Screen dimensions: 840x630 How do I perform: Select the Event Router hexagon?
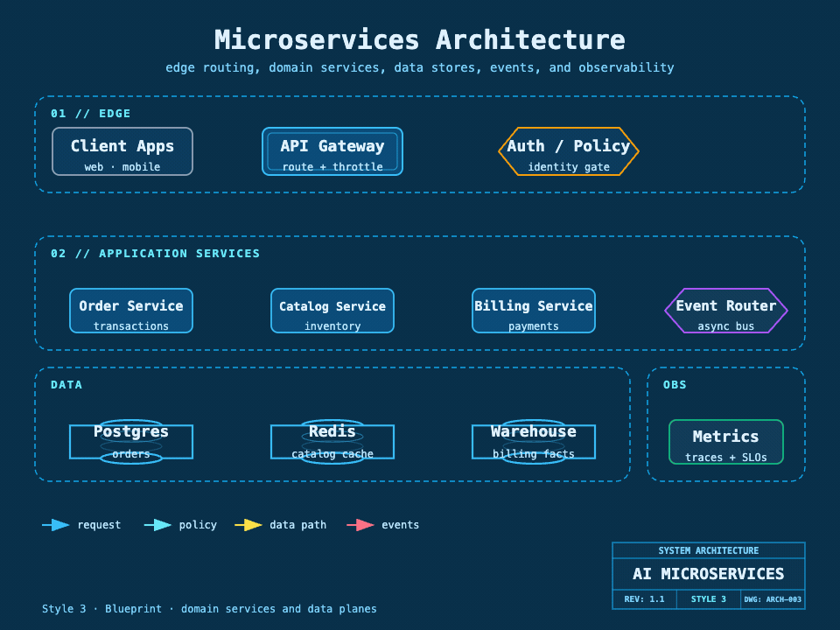tap(726, 311)
